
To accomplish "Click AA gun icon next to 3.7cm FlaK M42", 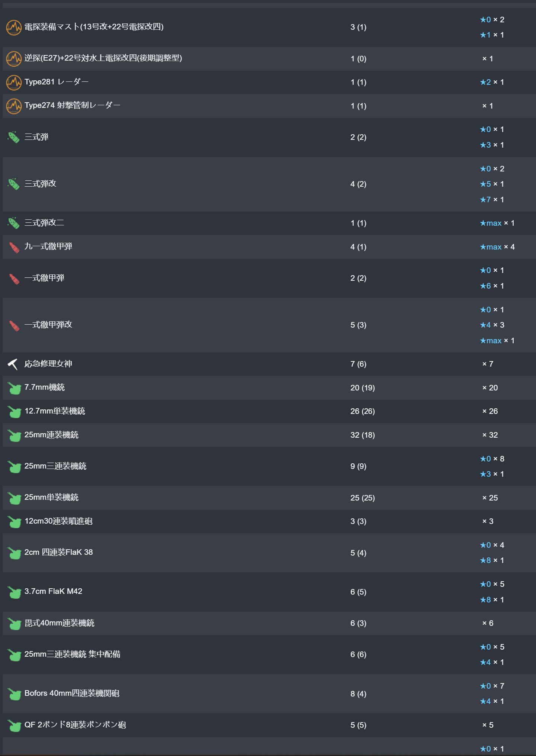I will 14,592.
